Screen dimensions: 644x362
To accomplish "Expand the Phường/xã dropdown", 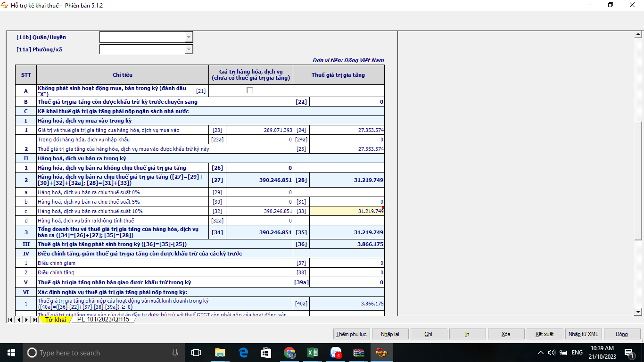I will (189, 49).
